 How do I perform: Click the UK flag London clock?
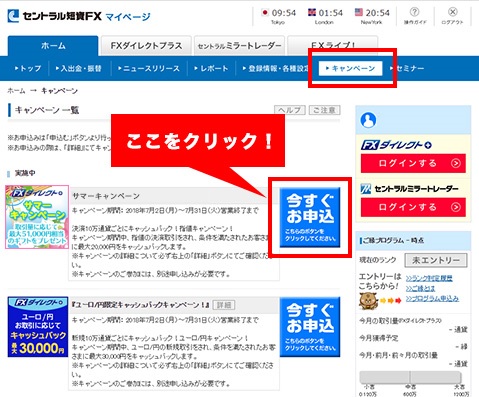(x=325, y=16)
